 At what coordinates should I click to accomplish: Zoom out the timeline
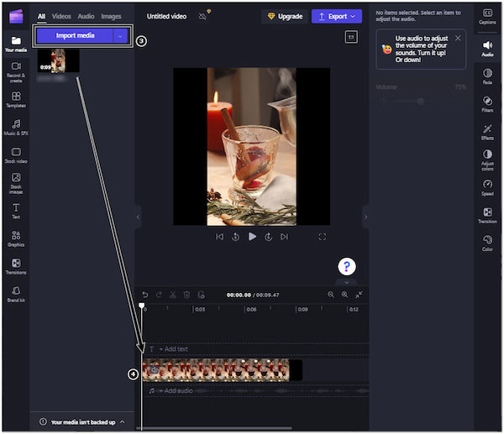click(x=330, y=295)
